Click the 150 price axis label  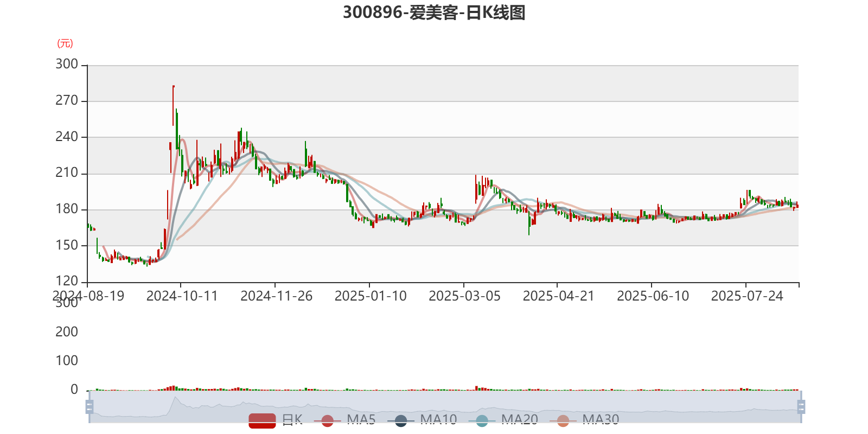point(67,245)
